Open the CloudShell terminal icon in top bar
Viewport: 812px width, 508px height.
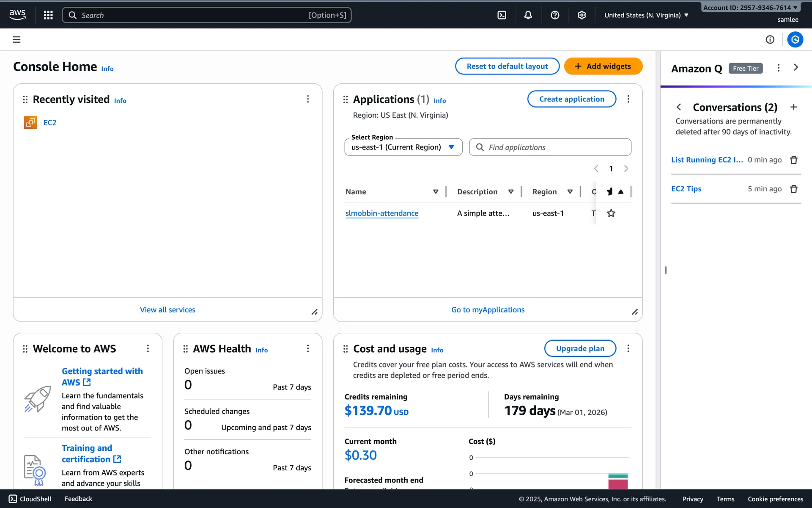tap(502, 15)
